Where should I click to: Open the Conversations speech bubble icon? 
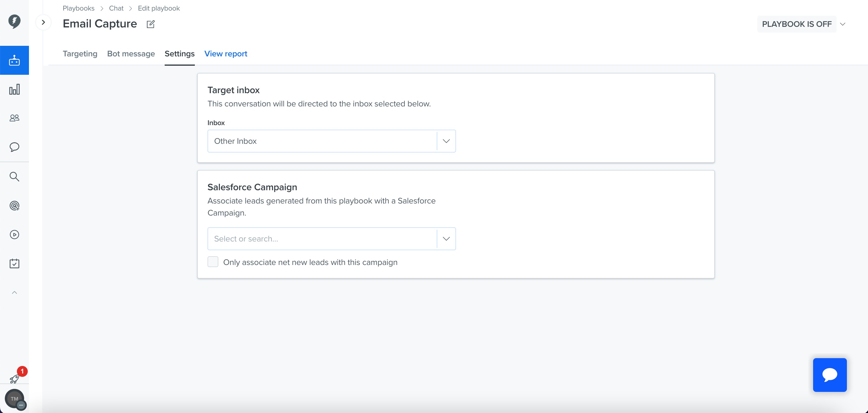14,147
